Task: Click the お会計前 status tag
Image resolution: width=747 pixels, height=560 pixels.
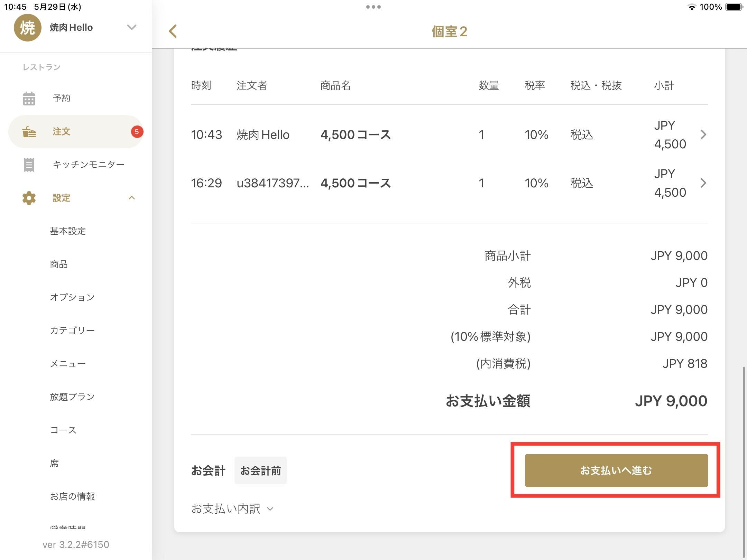Action: (x=260, y=470)
